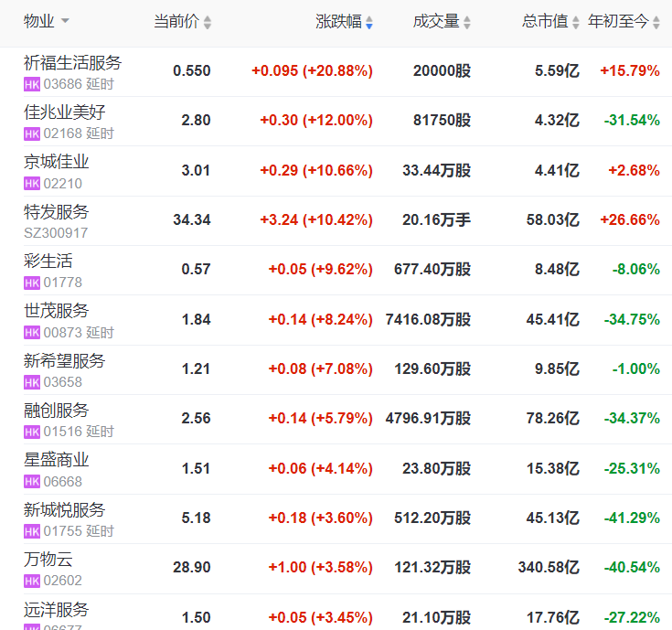Sort by 总市值 column arrows
Image resolution: width=672 pixels, height=630 pixels.
coord(576,22)
